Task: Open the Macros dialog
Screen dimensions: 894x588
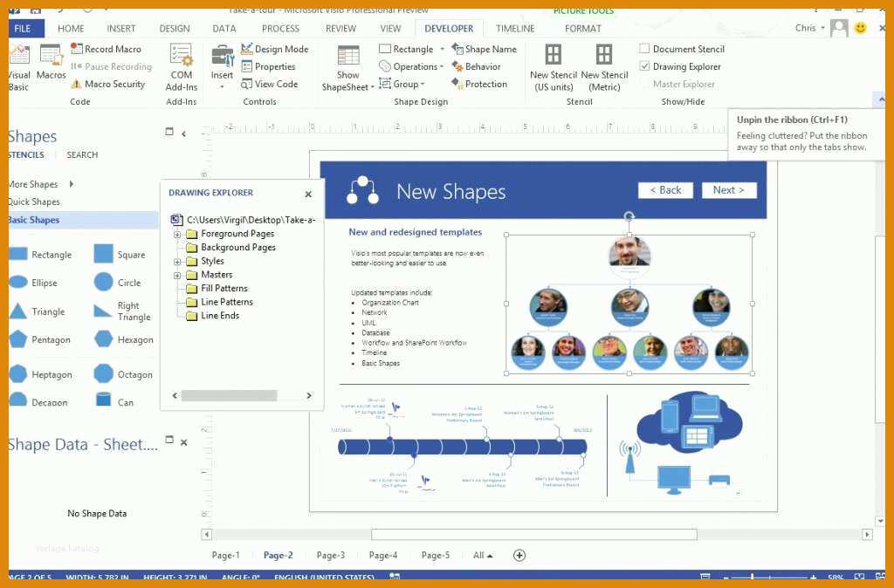Action: click(51, 63)
